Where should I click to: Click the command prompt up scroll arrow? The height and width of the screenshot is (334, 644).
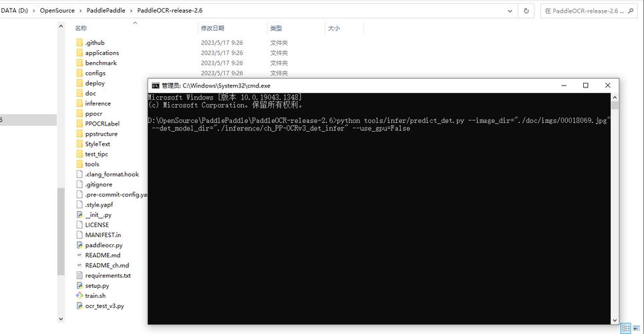point(615,98)
